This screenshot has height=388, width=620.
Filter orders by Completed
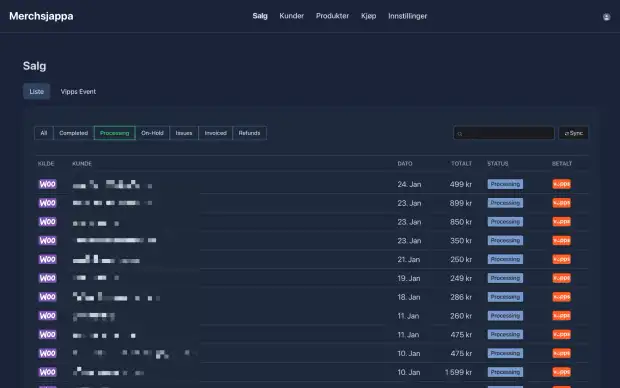pyautogui.click(x=74, y=133)
